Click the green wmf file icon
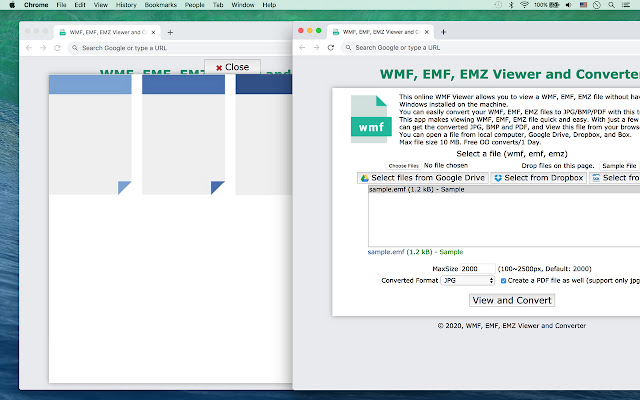640x400 pixels. [371, 119]
